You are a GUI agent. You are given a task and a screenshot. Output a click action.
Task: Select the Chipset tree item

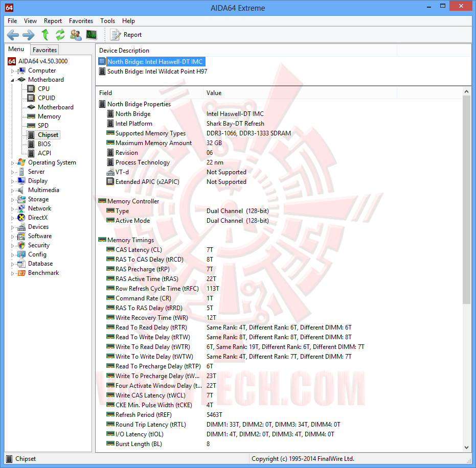(48, 135)
